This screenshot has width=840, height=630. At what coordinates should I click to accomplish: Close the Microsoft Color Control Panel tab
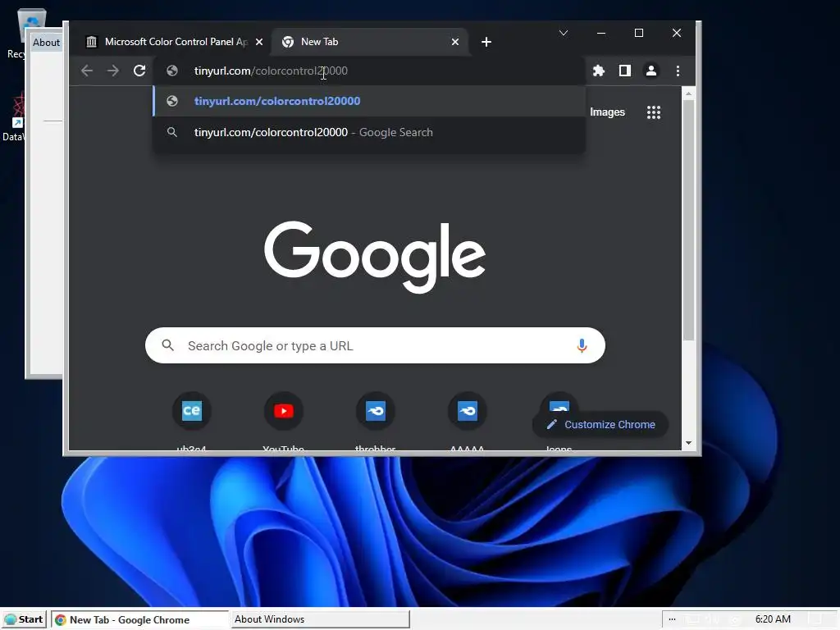click(259, 42)
